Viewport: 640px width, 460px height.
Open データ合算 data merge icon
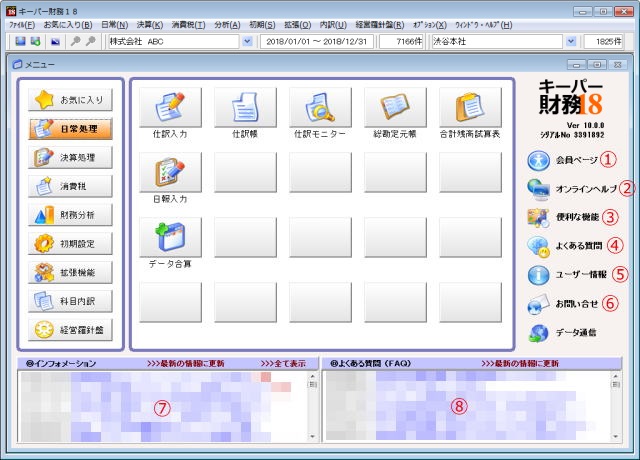click(x=170, y=237)
